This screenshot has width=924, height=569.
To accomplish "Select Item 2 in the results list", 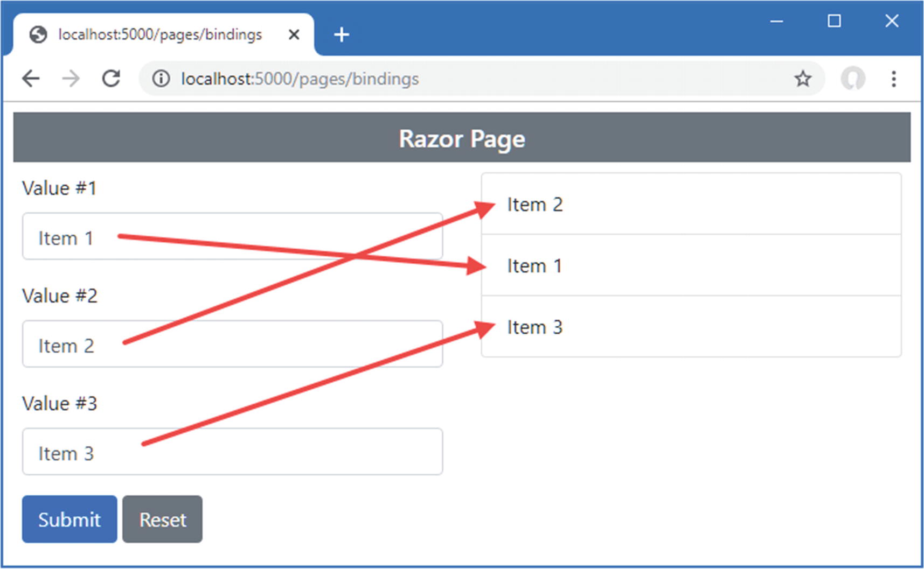I will pyautogui.click(x=691, y=205).
